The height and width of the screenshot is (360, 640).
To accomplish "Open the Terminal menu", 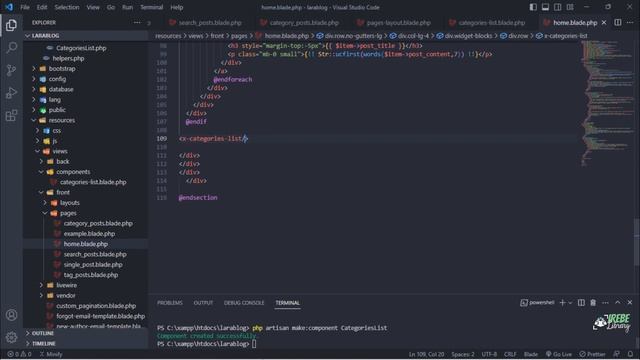I will click(152, 7).
